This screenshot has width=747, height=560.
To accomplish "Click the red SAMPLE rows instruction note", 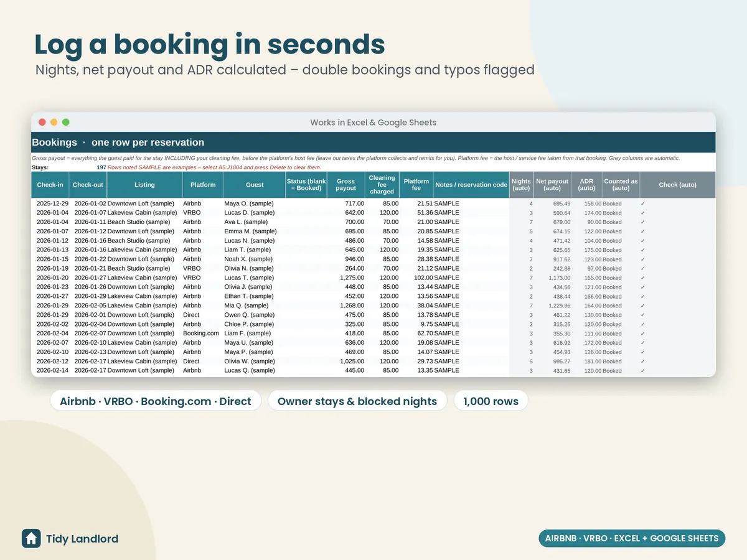I will (x=214, y=167).
